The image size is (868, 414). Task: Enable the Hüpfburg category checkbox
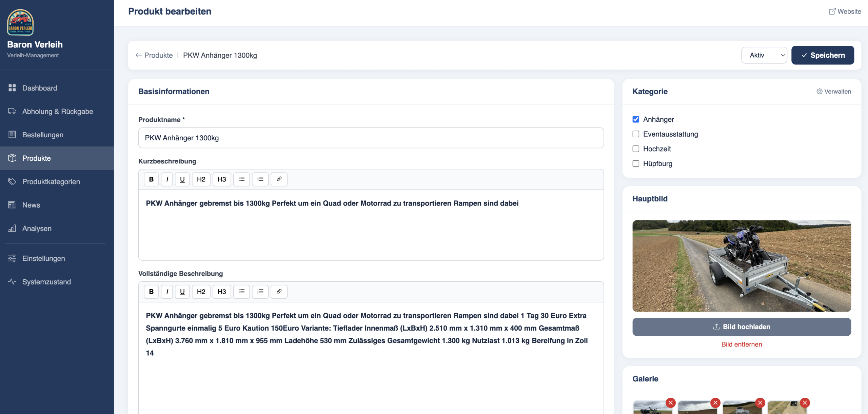[636, 163]
